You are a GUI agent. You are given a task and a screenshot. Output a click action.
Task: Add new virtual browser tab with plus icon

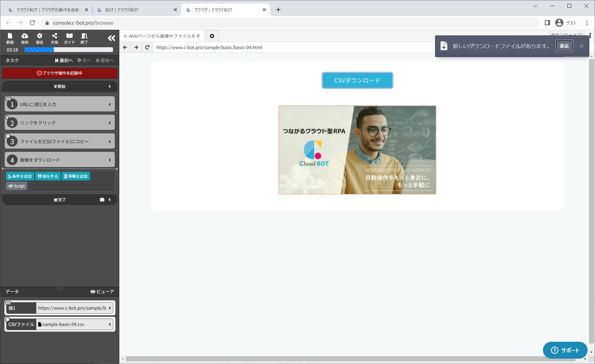point(212,36)
